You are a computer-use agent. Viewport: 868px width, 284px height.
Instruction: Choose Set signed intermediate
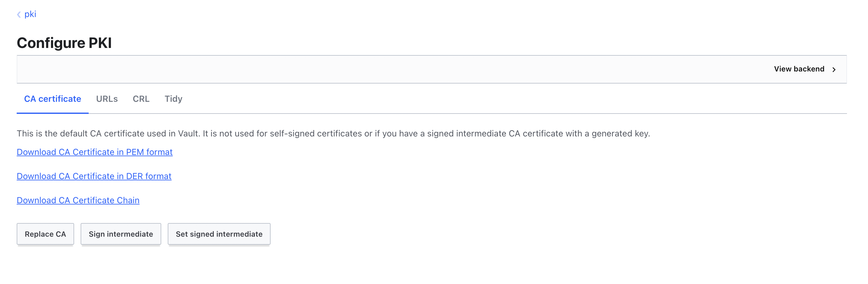click(x=219, y=234)
